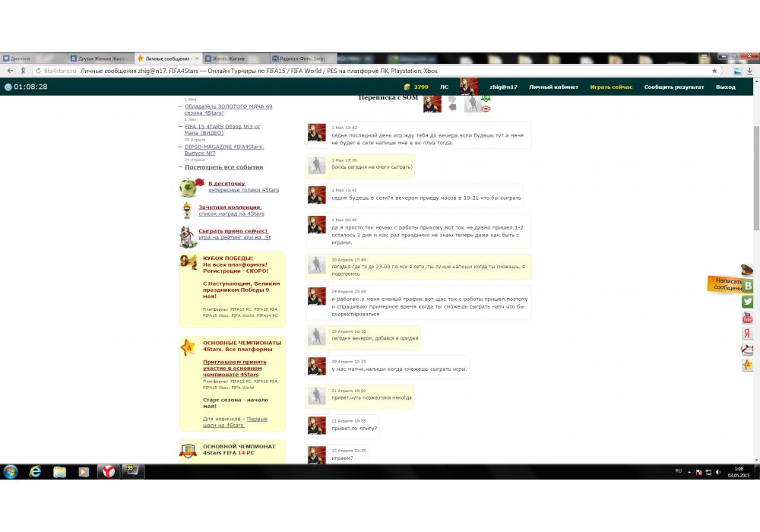Click the browser address bar
The width and height of the screenshot is (760, 532).
(380, 71)
